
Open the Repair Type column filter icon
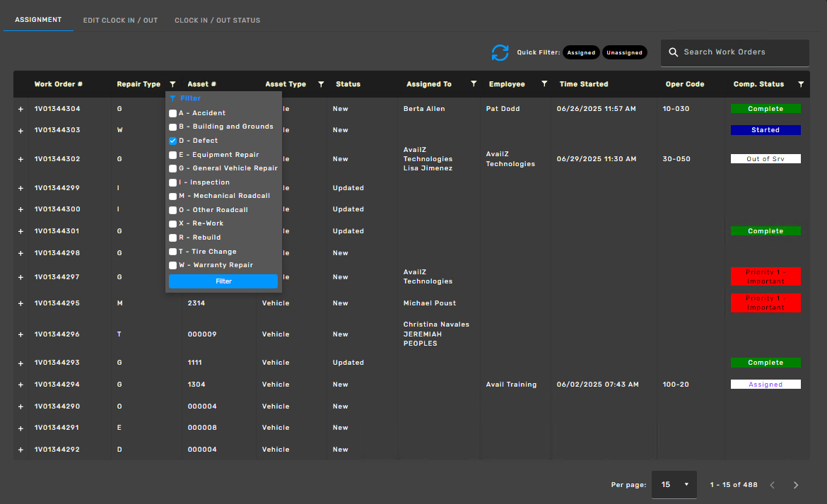pos(172,84)
